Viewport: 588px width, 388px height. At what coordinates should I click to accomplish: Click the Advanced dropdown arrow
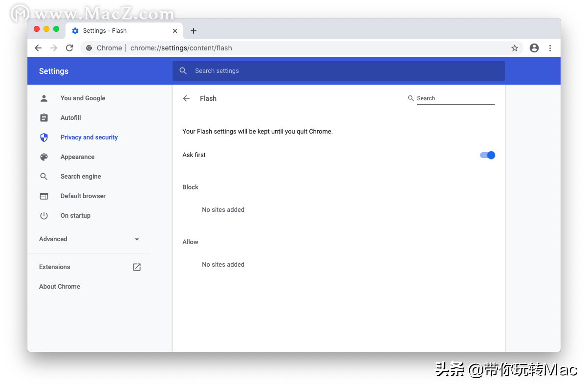(x=137, y=239)
